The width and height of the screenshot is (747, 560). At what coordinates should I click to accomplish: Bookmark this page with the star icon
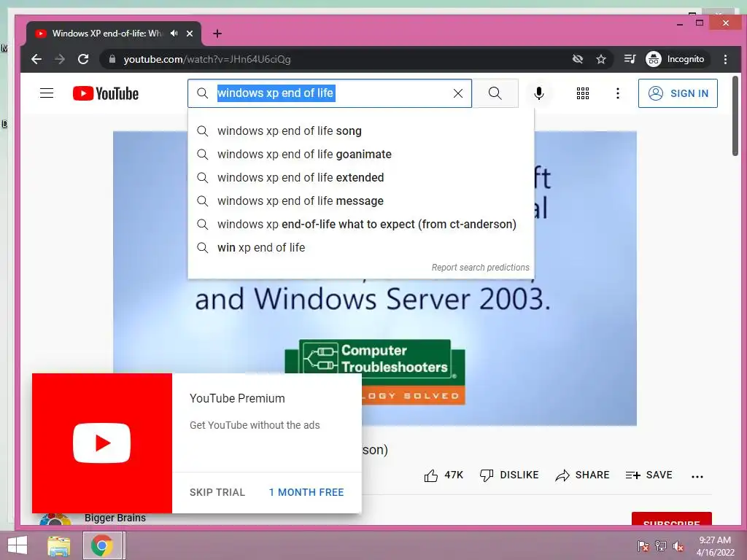click(x=601, y=59)
